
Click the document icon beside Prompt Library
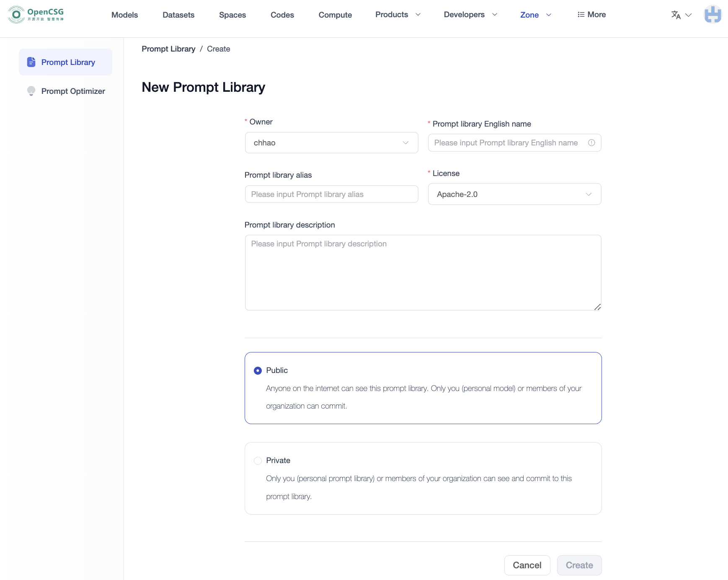[x=31, y=62]
